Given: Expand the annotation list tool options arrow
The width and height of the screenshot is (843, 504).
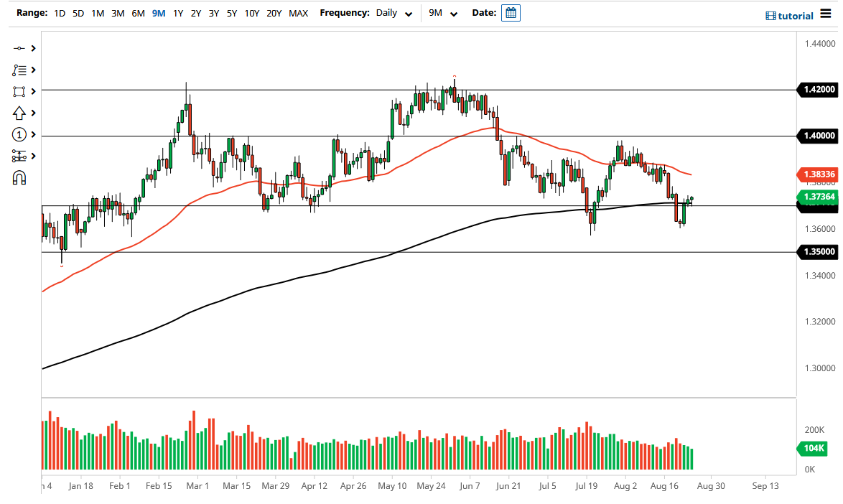Looking at the screenshot, I should point(33,70).
